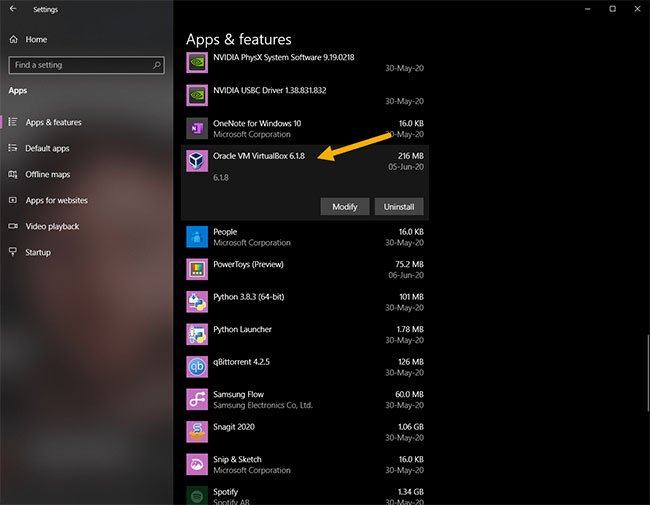Go to Settings Home
The image size is (650, 505).
point(35,39)
